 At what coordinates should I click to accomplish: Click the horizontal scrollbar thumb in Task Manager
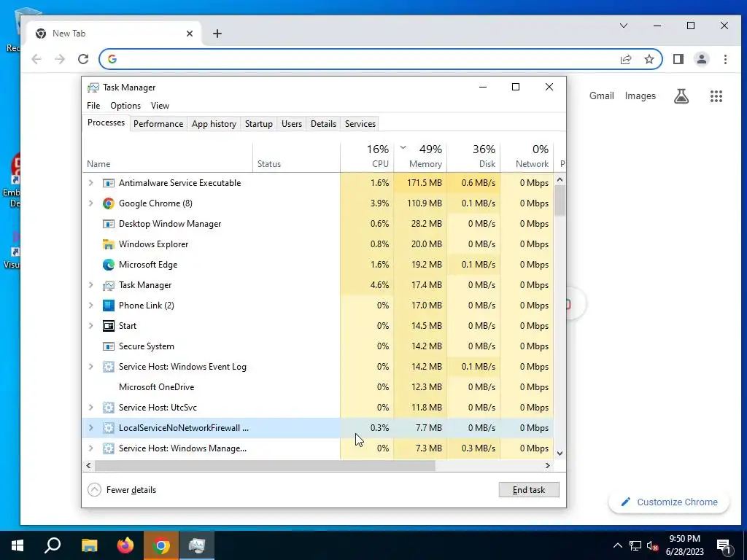point(265,466)
